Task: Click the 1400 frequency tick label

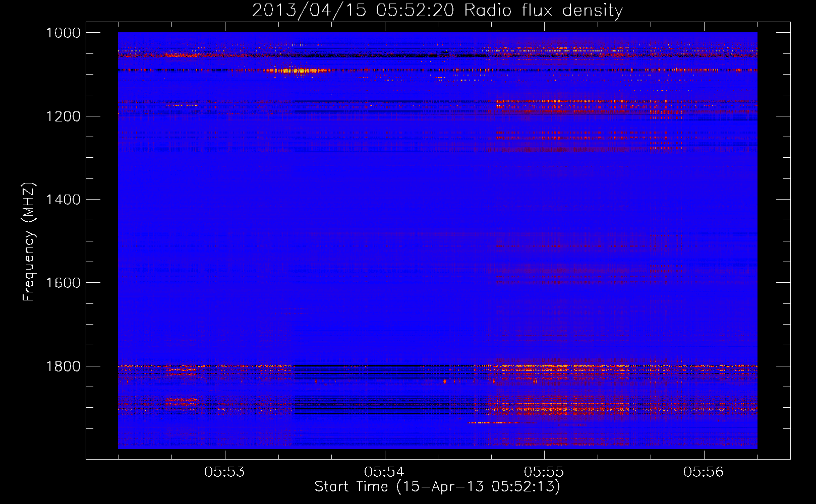Action: point(63,200)
